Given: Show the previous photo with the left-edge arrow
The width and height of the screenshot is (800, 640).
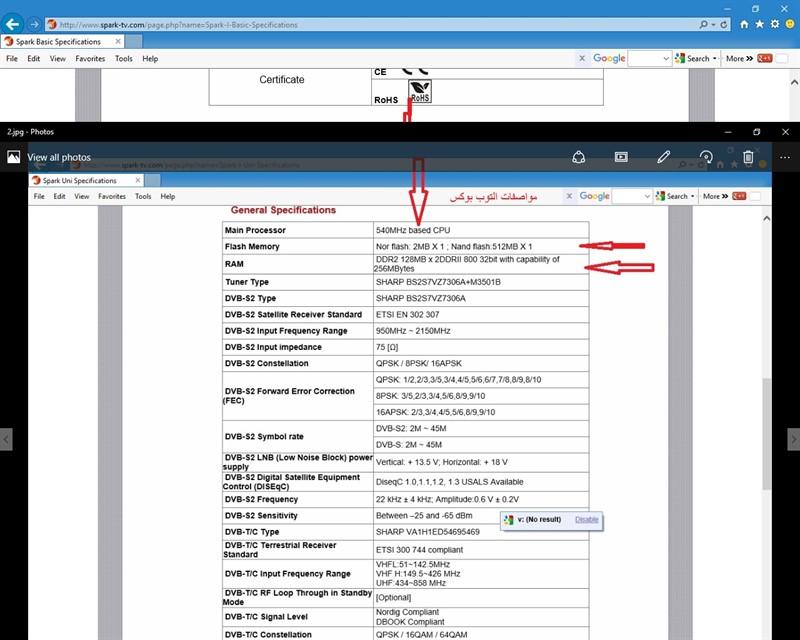Looking at the screenshot, I should coord(6,439).
